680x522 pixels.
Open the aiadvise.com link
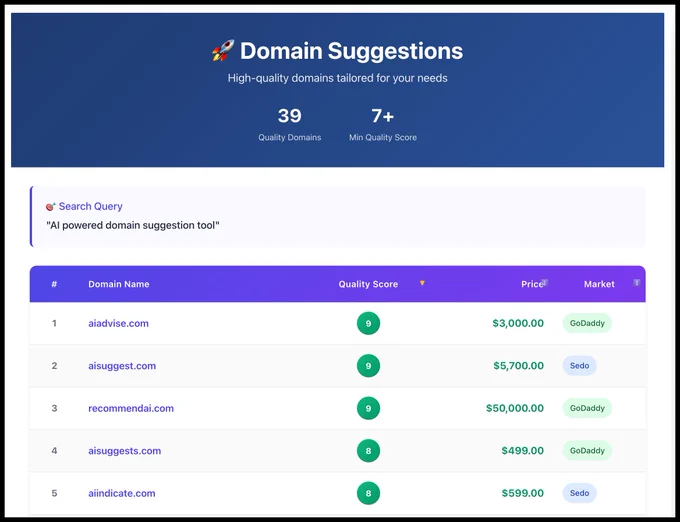pos(118,323)
